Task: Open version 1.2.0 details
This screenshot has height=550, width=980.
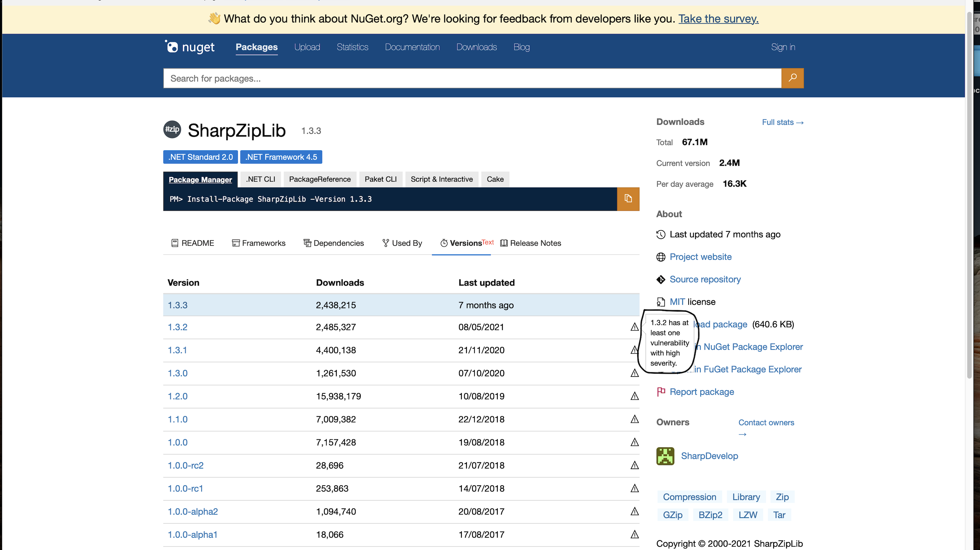Action: tap(177, 396)
